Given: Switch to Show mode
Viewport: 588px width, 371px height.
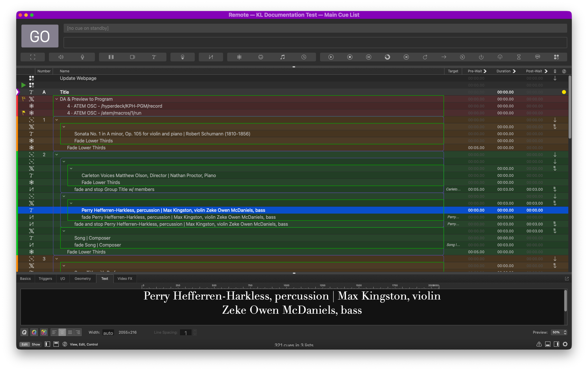Looking at the screenshot, I should tap(36, 344).
